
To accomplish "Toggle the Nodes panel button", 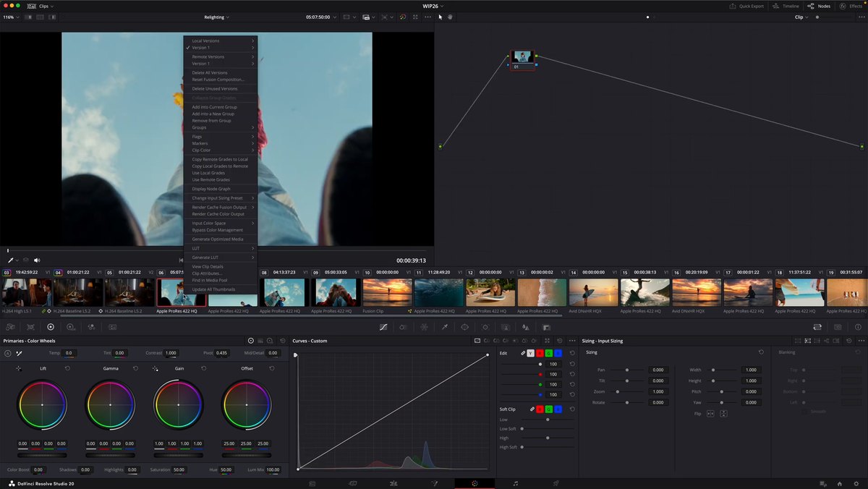I will point(820,6).
